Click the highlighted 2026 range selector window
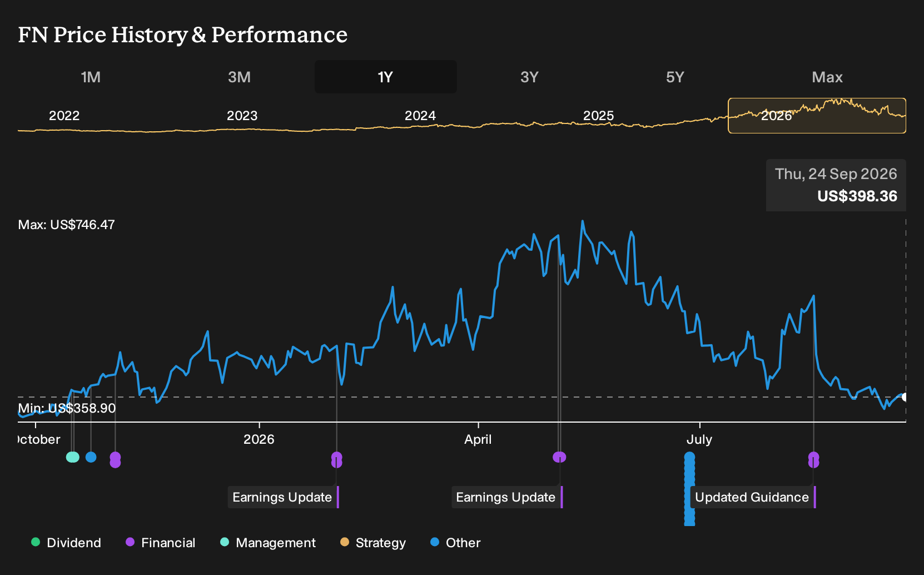924x575 pixels. click(x=817, y=116)
